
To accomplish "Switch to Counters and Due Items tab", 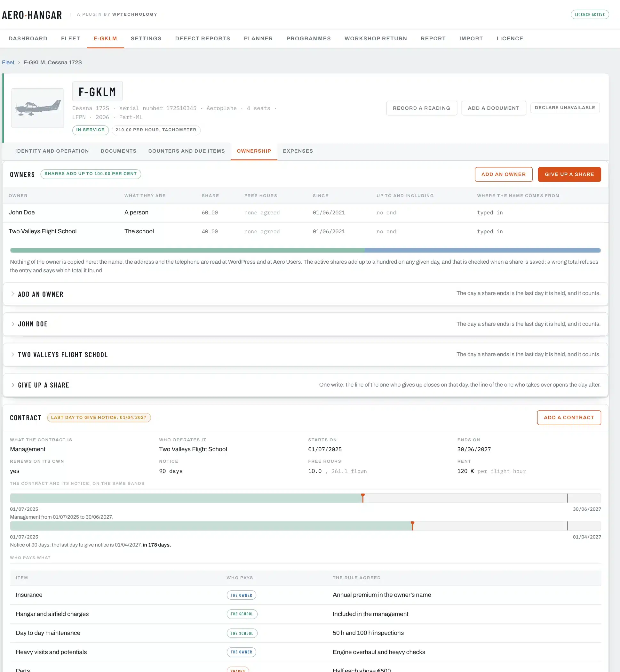I will 187,151.
